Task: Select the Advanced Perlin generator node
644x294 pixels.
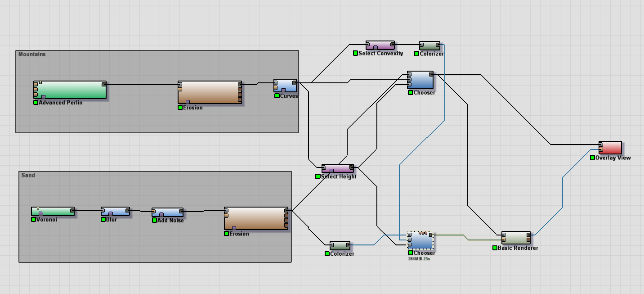Action: coord(70,90)
